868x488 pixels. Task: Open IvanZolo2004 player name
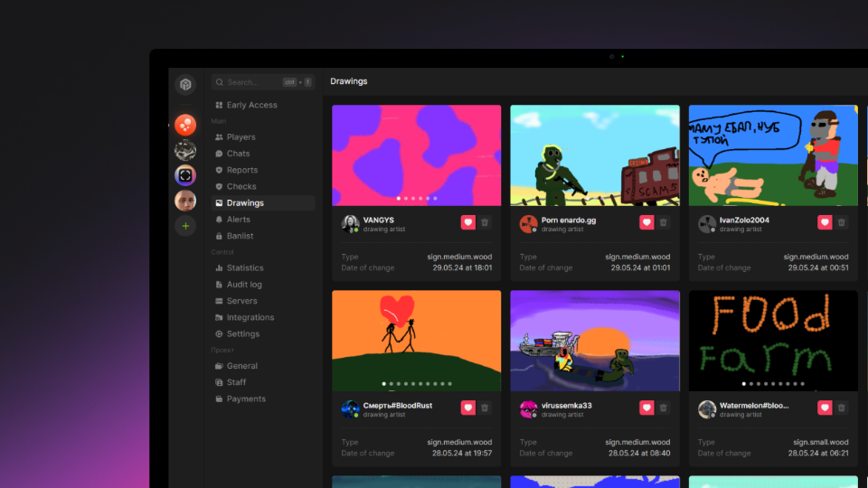click(744, 220)
